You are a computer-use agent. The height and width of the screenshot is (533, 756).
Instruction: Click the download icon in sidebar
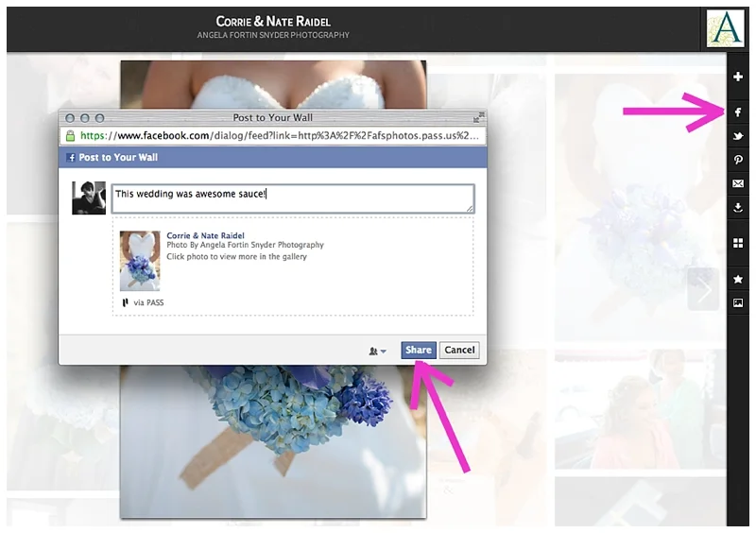[738, 207]
